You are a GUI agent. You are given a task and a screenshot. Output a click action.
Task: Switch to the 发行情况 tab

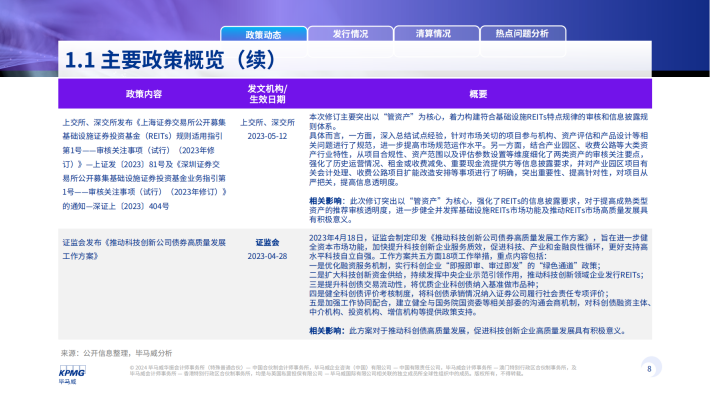pyautogui.click(x=350, y=34)
